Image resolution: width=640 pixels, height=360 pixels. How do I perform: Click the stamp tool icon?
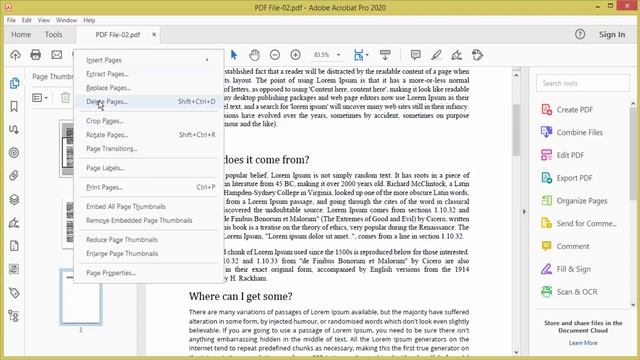(x=478, y=55)
